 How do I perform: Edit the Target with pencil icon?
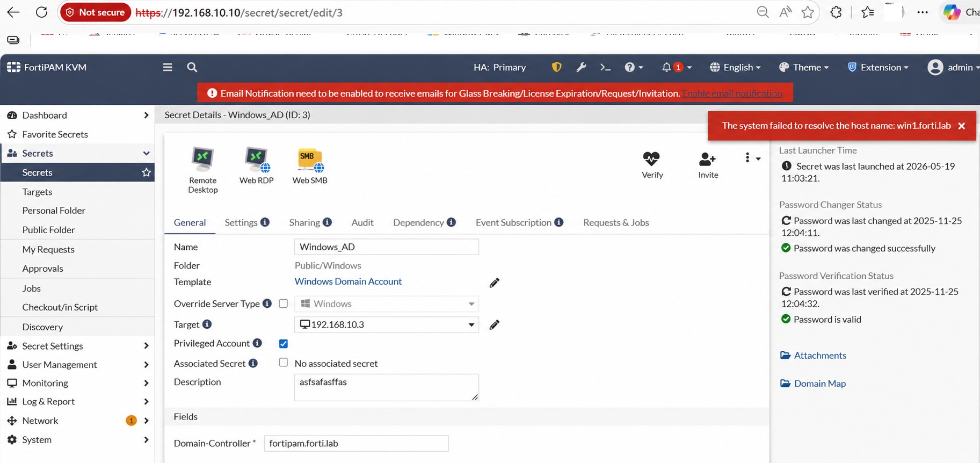pyautogui.click(x=495, y=324)
